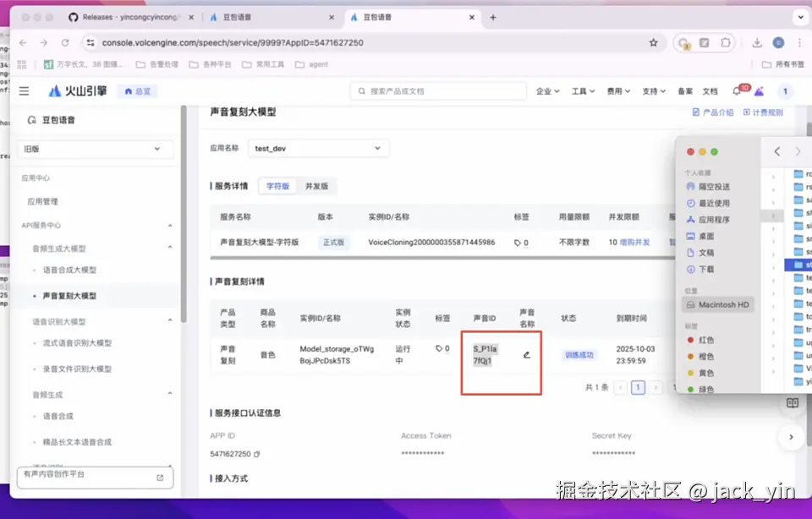Open the 企业 dropdown menu

(547, 91)
